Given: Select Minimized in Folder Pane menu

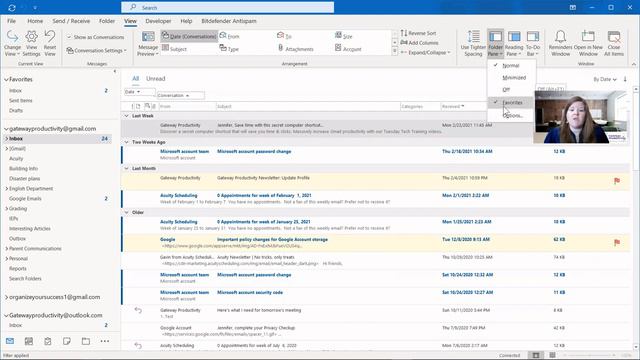Looking at the screenshot, I should tap(511, 78).
